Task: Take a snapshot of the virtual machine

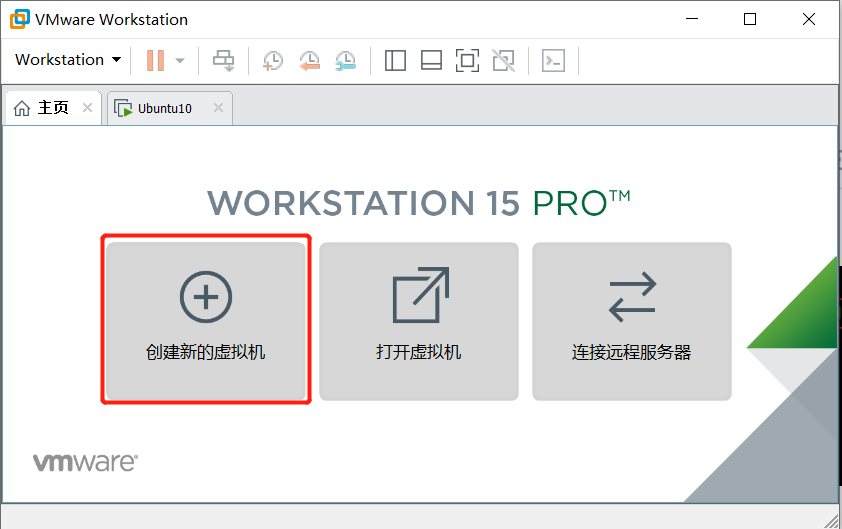Action: pos(273,60)
